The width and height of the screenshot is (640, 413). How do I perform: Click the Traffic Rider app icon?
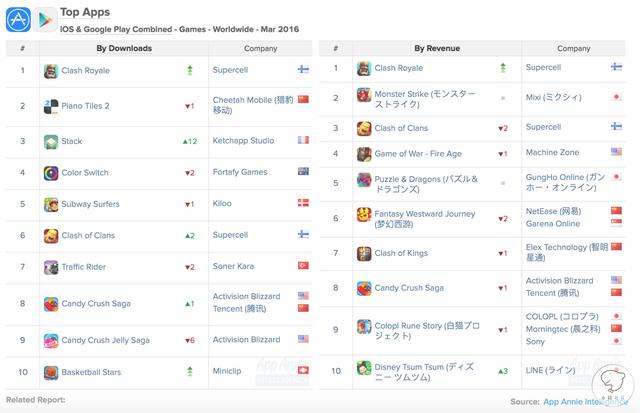coord(51,268)
